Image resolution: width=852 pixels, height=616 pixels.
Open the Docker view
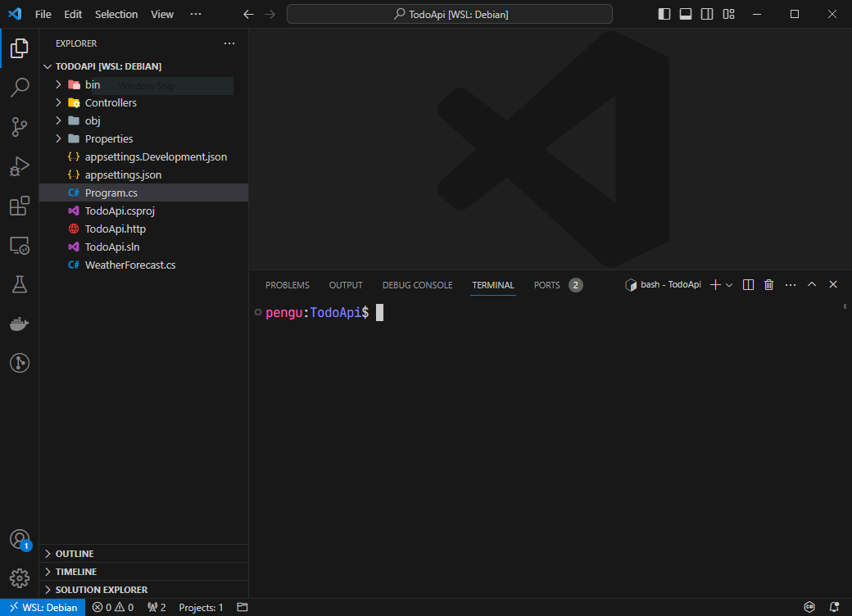pos(20,323)
